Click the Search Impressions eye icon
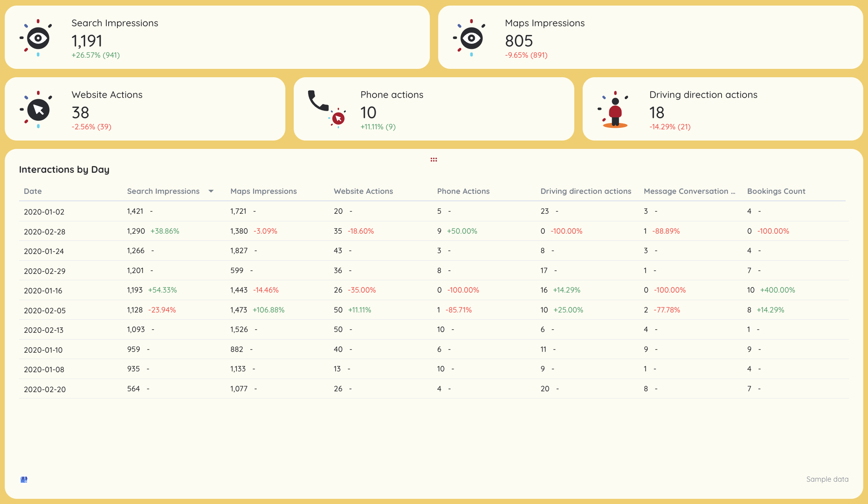This screenshot has width=868, height=504. point(38,39)
